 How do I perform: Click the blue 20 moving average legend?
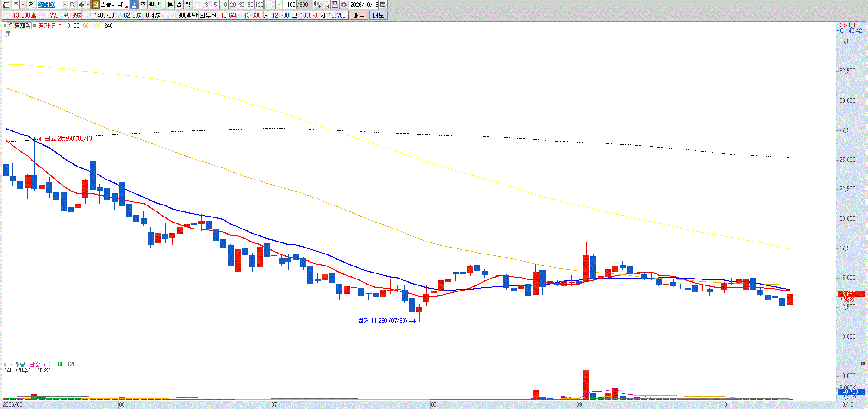click(76, 26)
